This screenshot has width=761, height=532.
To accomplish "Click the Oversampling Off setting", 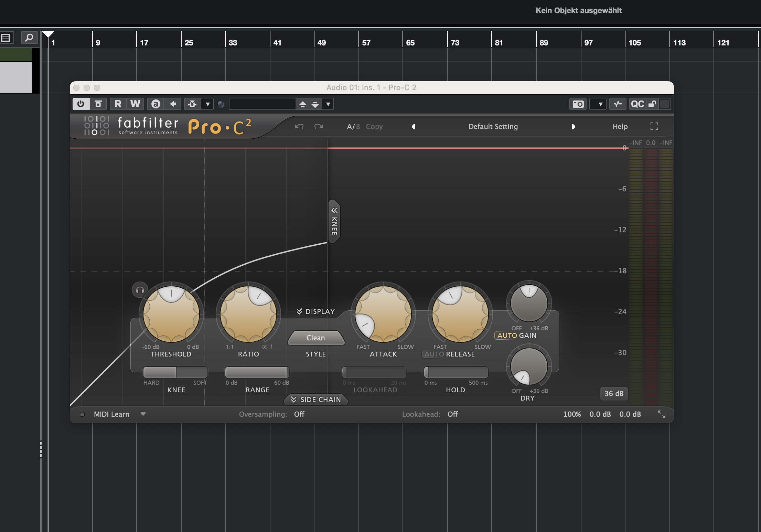I will [x=299, y=414].
